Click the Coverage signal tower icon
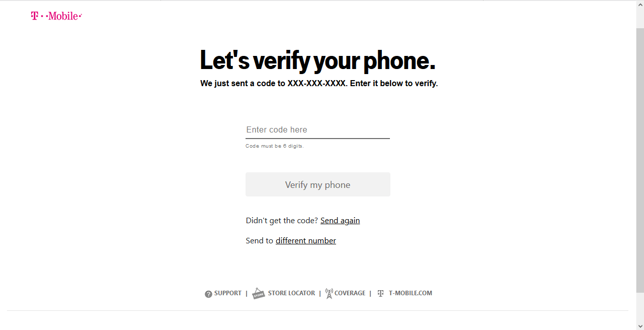The image size is (644, 330). [x=329, y=293]
